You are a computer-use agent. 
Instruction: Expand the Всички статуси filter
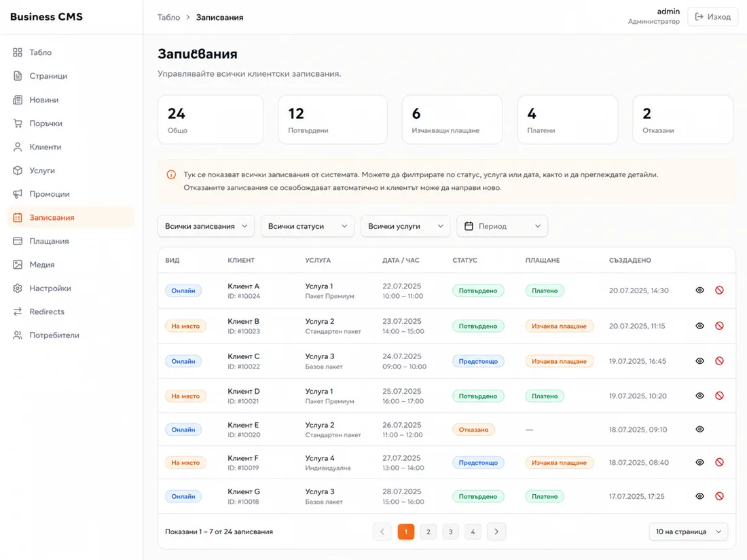(x=307, y=226)
